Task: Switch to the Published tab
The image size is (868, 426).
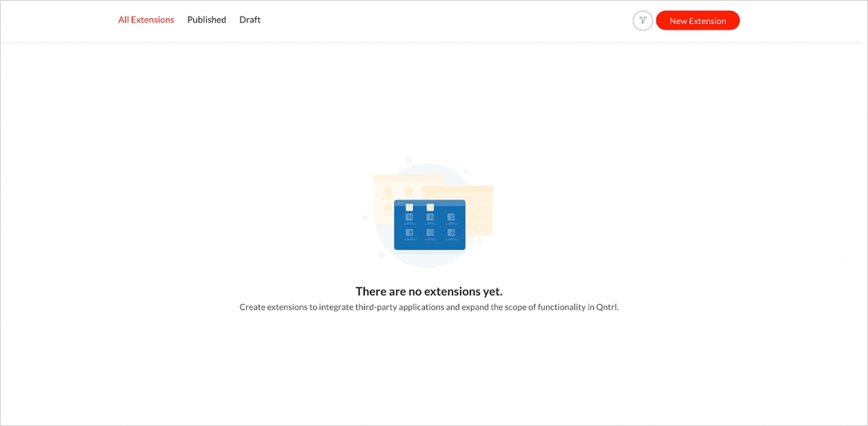Action: 207,20
